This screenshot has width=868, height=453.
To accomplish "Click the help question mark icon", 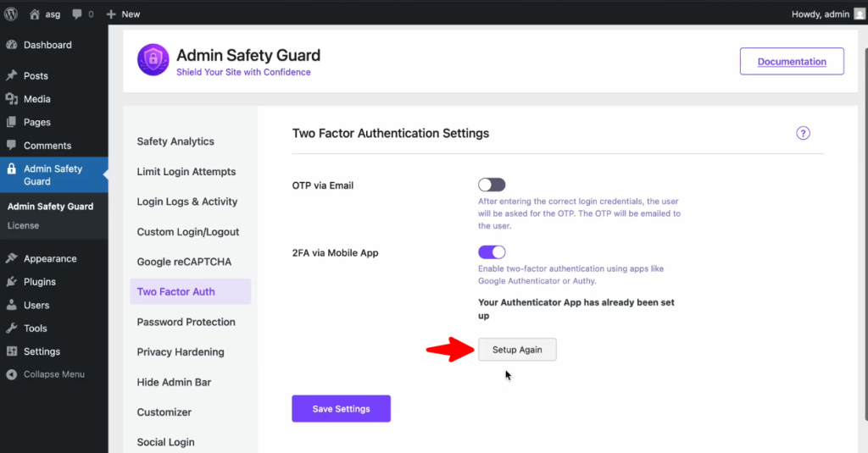I will point(804,133).
